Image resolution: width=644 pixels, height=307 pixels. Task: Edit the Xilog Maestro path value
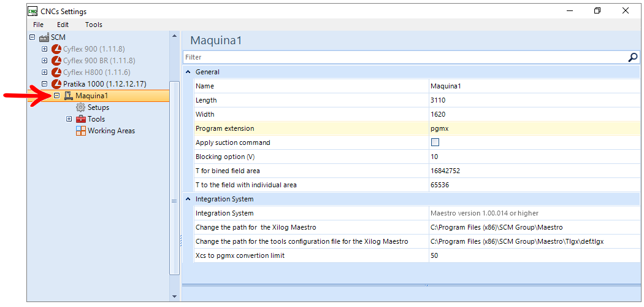pos(534,227)
